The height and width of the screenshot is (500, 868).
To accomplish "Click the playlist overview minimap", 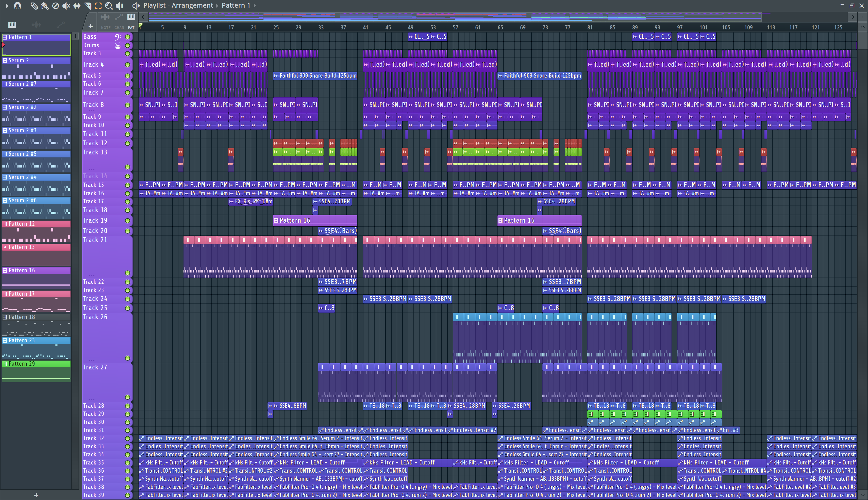I will click(x=455, y=17).
